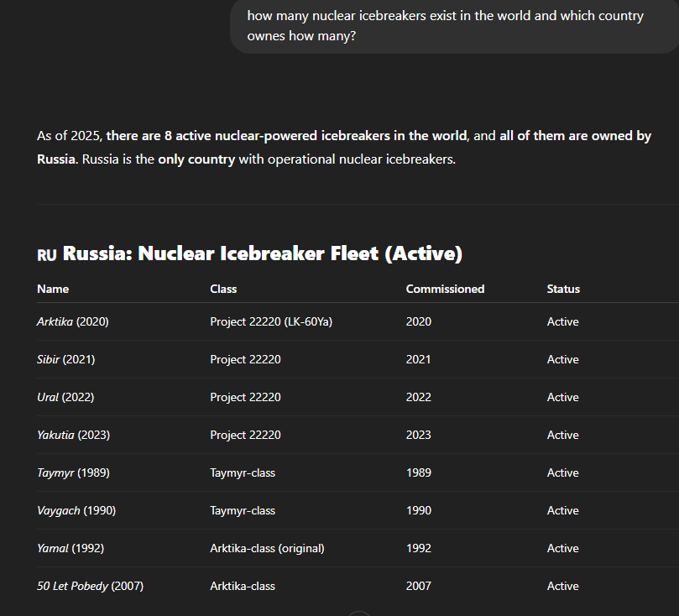This screenshot has height=616, width=679.
Task: Select the 'Yamal (1992)' name cell
Action: pyautogui.click(x=71, y=548)
